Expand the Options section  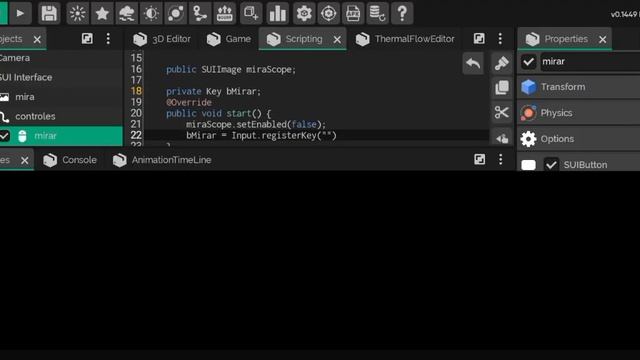click(x=579, y=139)
